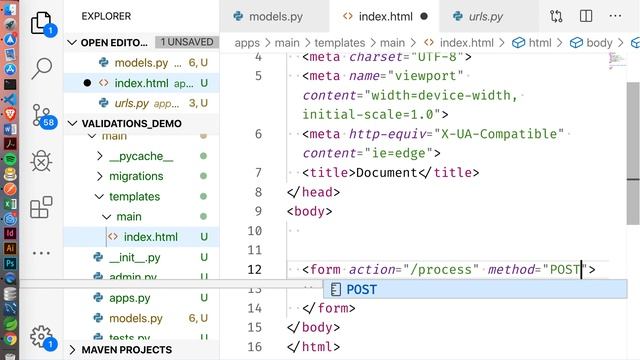Open Spotify in the Dock

tap(10, 159)
